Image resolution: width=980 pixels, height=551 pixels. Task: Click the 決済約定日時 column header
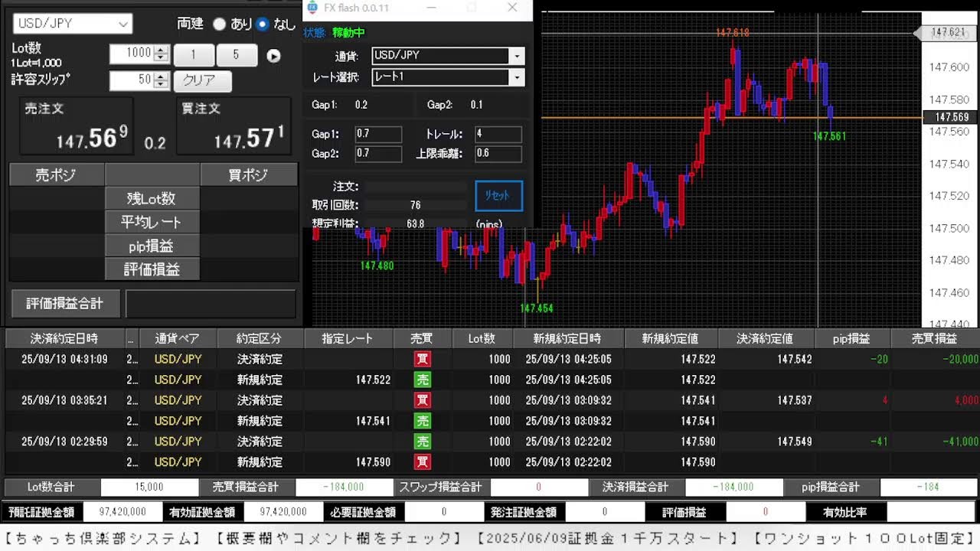pos(64,338)
